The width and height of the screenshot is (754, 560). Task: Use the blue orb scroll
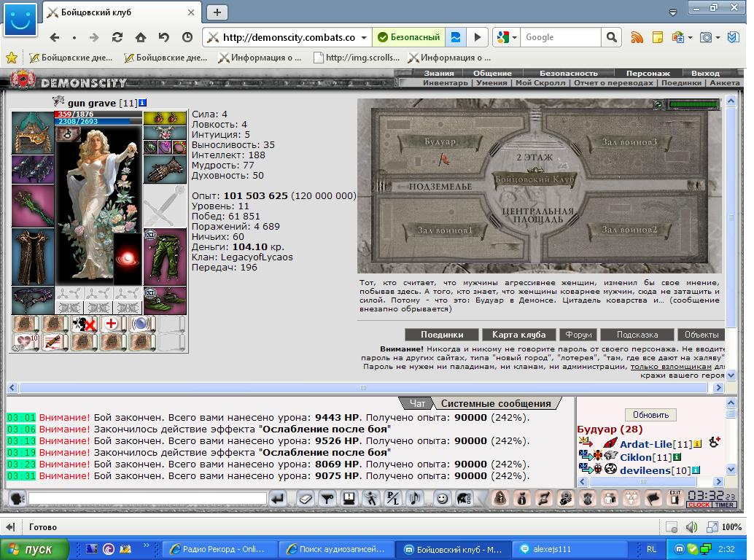click(141, 324)
